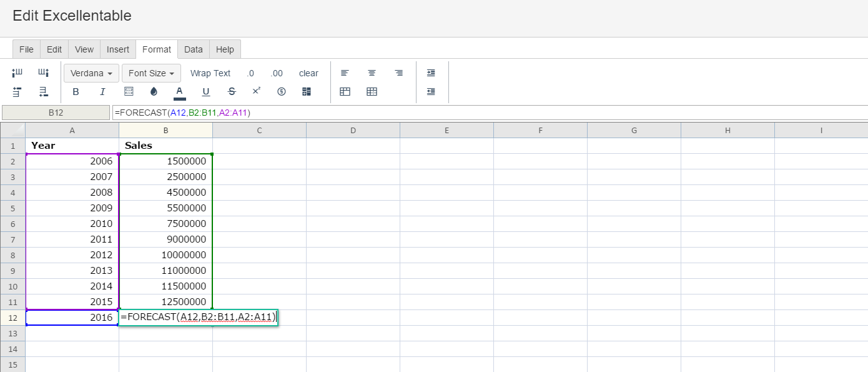This screenshot has height=372, width=868.
Task: Expand the Font Size dropdown
Action: point(151,73)
